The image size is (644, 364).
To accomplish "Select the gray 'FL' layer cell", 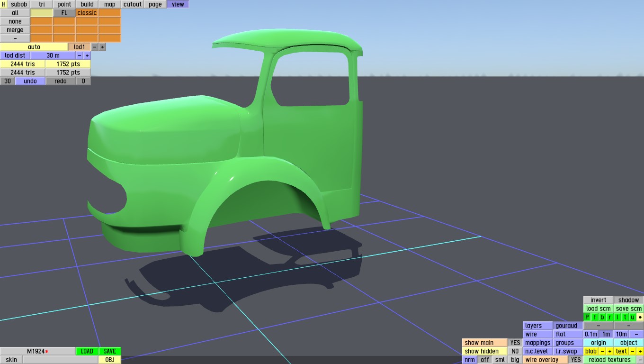I will click(64, 13).
